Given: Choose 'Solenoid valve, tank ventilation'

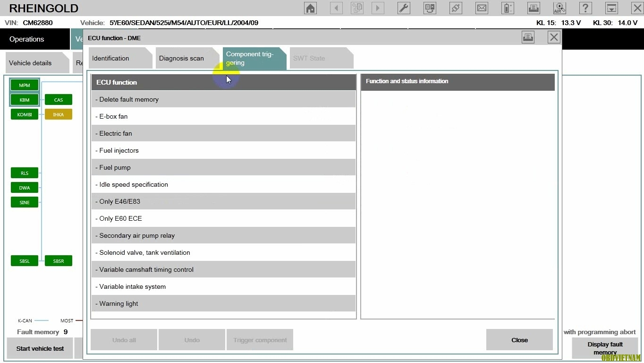Looking at the screenshot, I should (x=223, y=252).
